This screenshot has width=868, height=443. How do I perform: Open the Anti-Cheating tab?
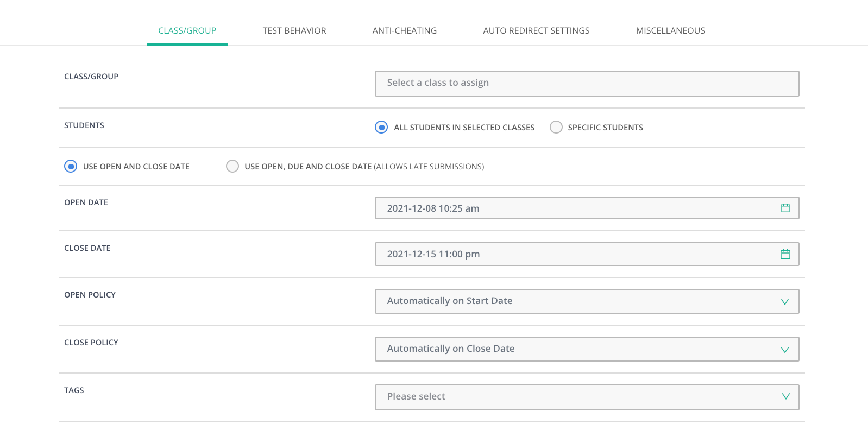tap(405, 30)
